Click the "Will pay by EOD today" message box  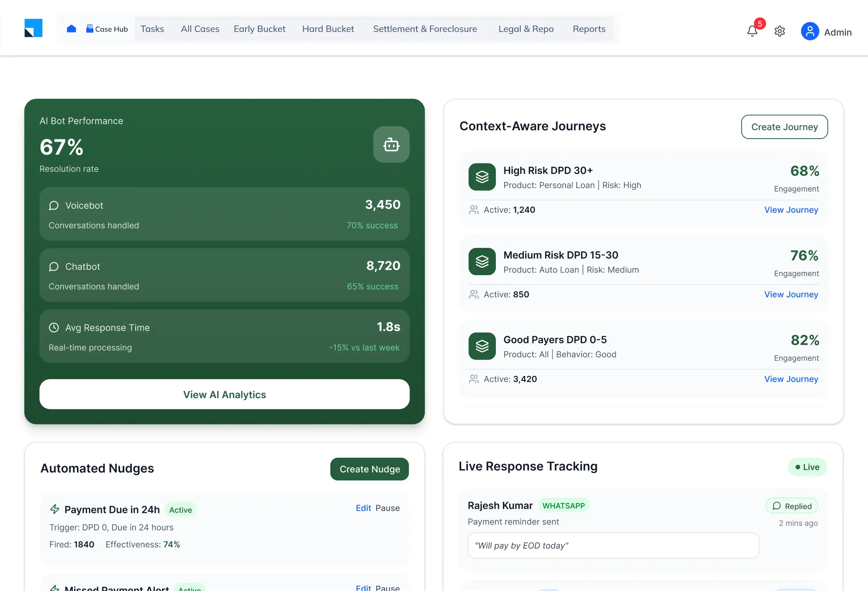pyautogui.click(x=613, y=545)
